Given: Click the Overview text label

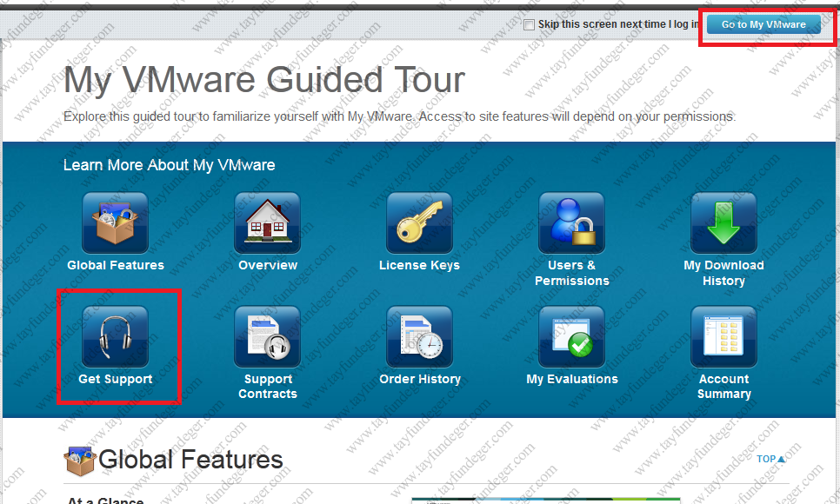Looking at the screenshot, I should (x=268, y=265).
